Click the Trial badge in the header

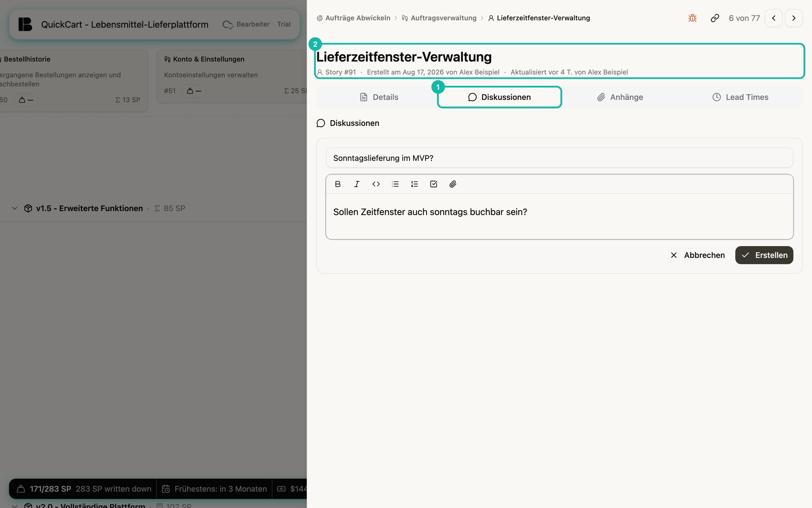[284, 24]
